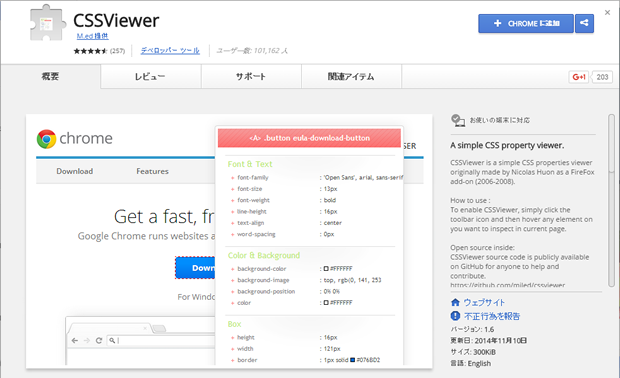Click the background-color #FFFFFF swatch
The height and width of the screenshot is (378, 620).
click(326, 268)
